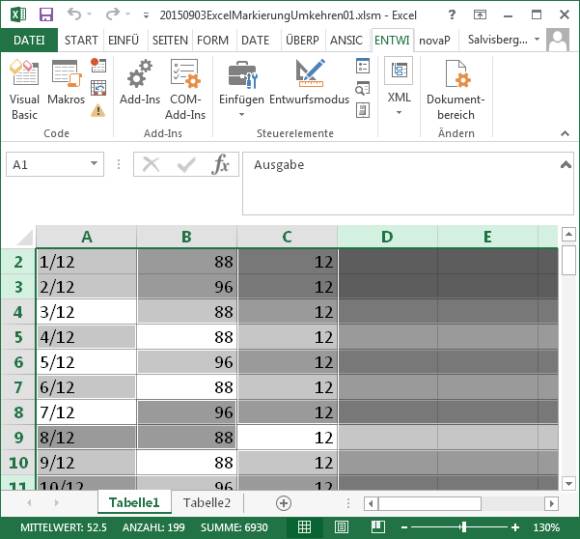
Task: Open the DATEI tab
Action: tap(29, 40)
